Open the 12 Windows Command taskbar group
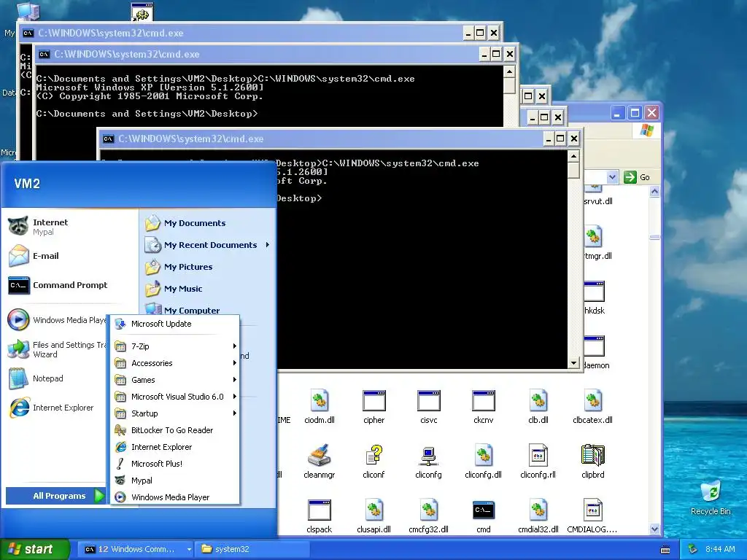This screenshot has width=747, height=560. click(x=135, y=549)
